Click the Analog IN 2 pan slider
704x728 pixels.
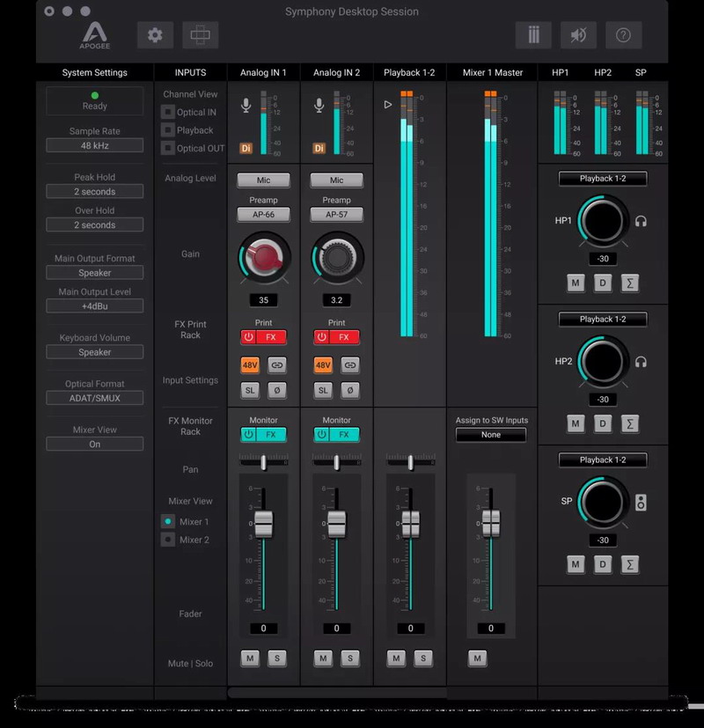tap(336, 462)
